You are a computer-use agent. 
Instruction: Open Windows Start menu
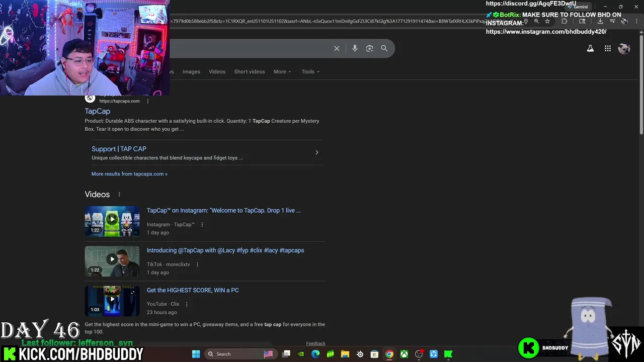(196, 354)
